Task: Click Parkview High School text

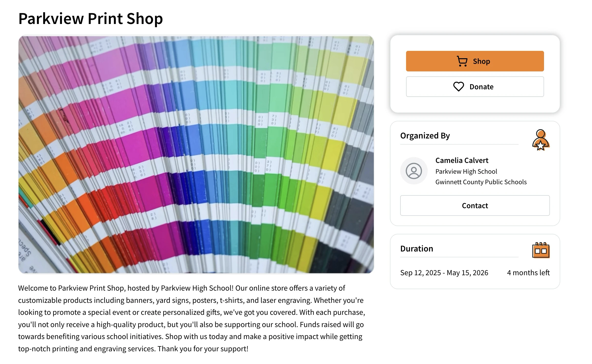Action: click(466, 171)
